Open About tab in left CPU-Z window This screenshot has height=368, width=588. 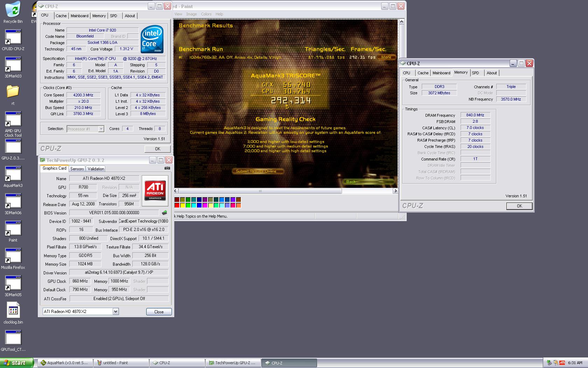coord(130,16)
